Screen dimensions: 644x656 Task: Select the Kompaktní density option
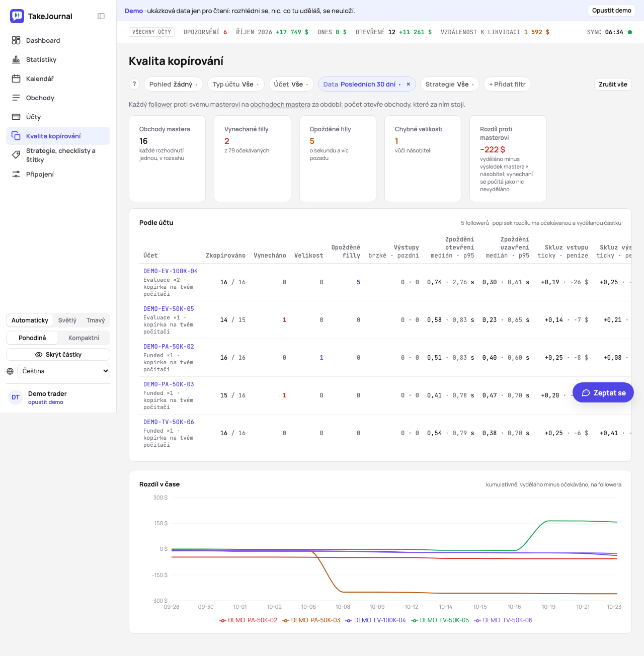[x=84, y=338]
